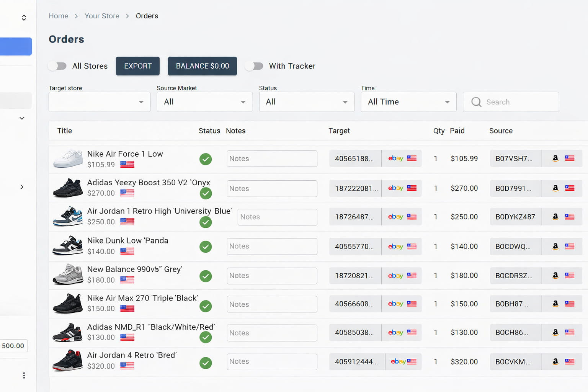Expand the sidebar section with the right chevron
588x392 pixels.
click(22, 187)
